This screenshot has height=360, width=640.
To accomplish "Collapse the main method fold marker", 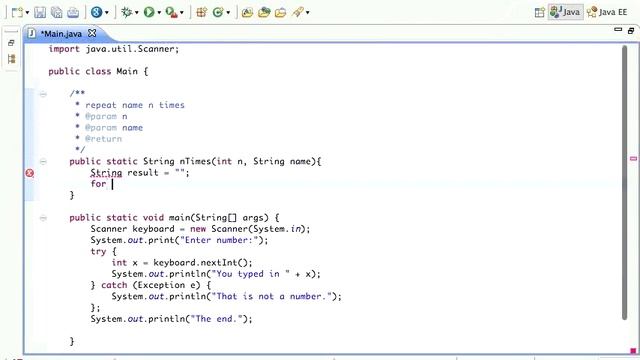I will pyautogui.click(x=43, y=218).
